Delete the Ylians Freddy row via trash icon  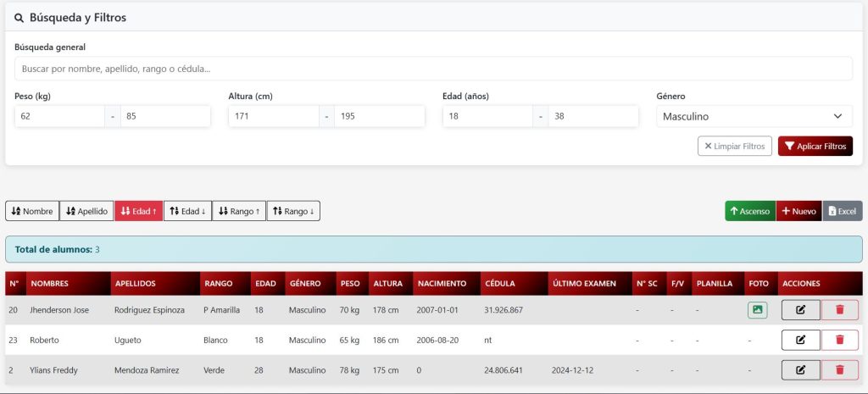pyautogui.click(x=839, y=369)
